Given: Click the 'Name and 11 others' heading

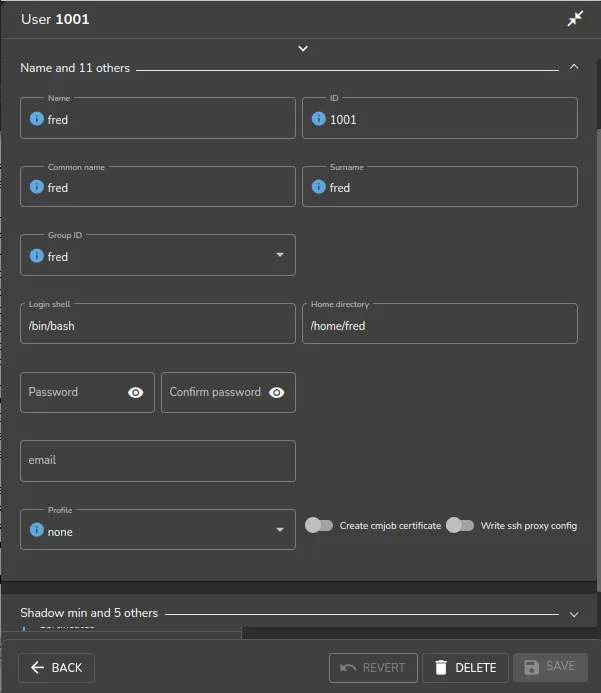Looking at the screenshot, I should pos(75,68).
